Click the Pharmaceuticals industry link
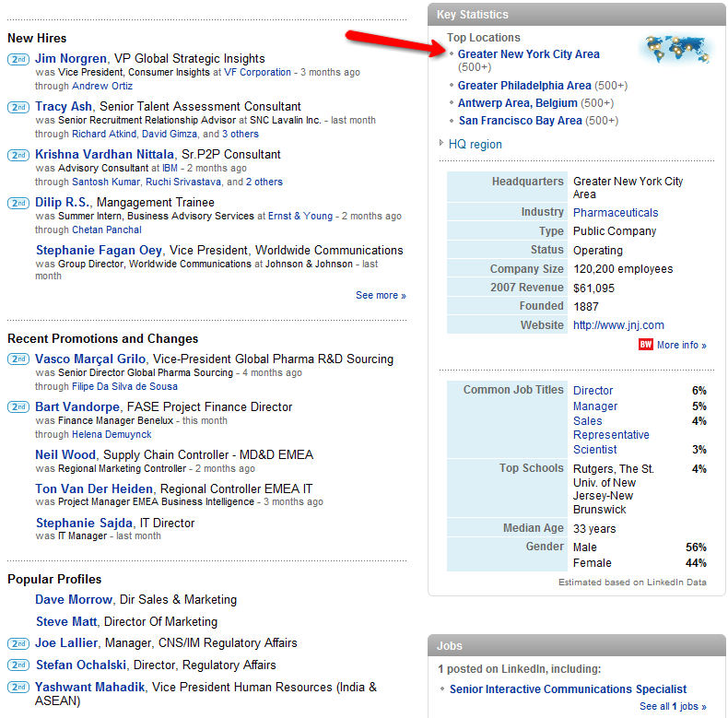 (x=616, y=213)
